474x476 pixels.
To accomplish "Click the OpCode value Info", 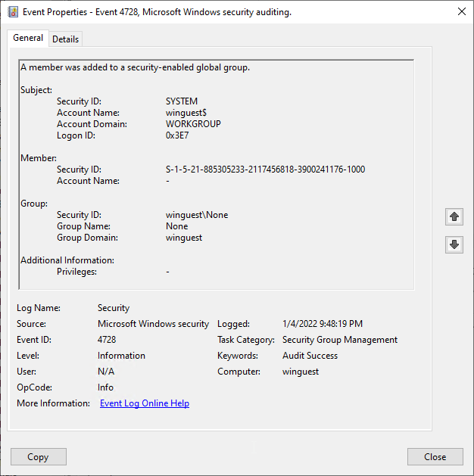I will coord(105,387).
